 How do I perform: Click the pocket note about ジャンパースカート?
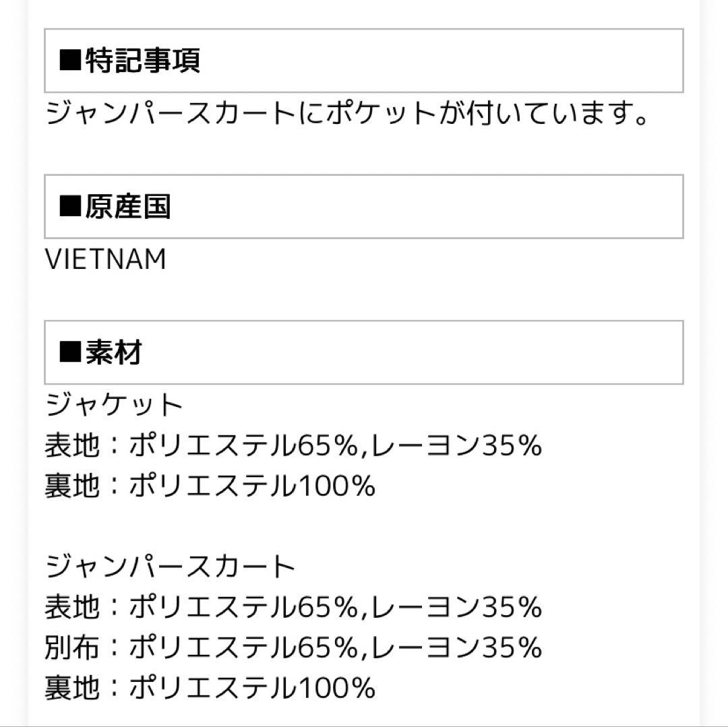click(348, 114)
